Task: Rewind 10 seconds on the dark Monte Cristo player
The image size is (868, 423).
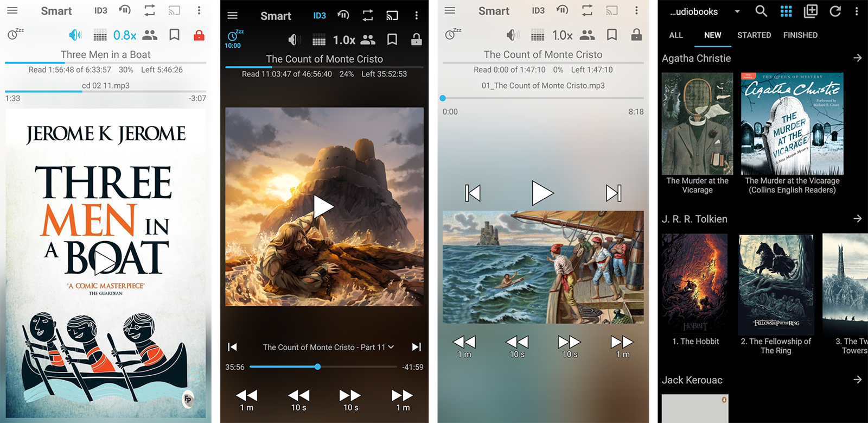Action: coord(298,400)
